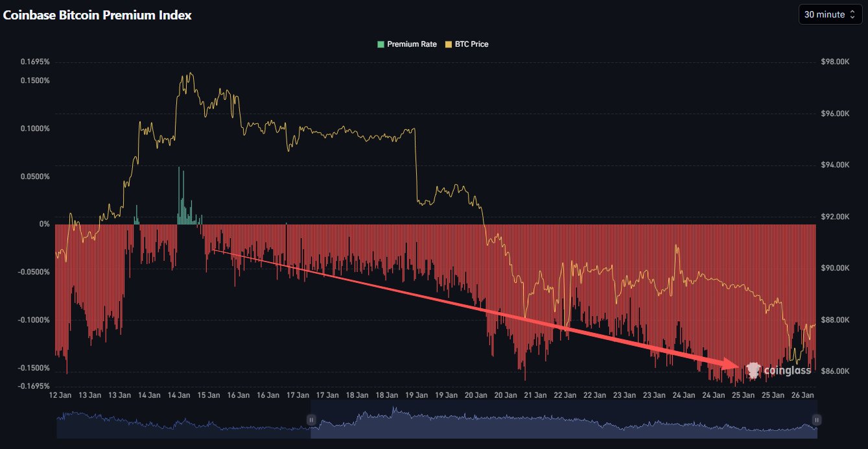
Task: Click the $98.00K price axis label
Action: coord(835,62)
